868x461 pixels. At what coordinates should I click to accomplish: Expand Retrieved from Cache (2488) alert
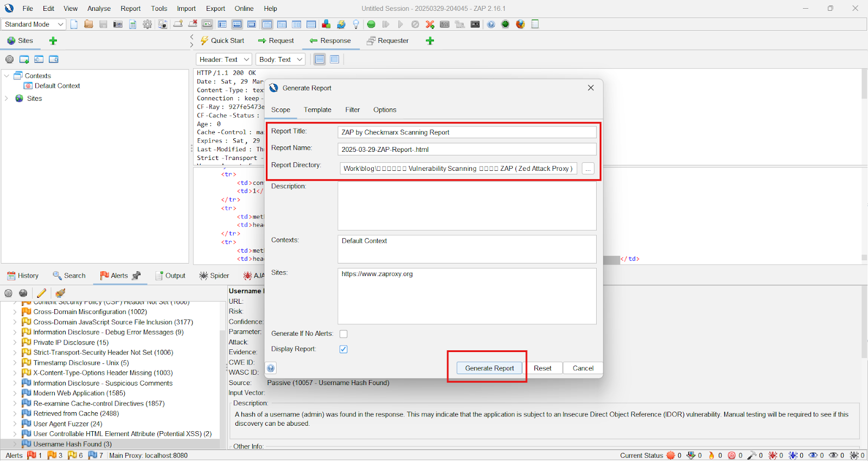coord(15,414)
